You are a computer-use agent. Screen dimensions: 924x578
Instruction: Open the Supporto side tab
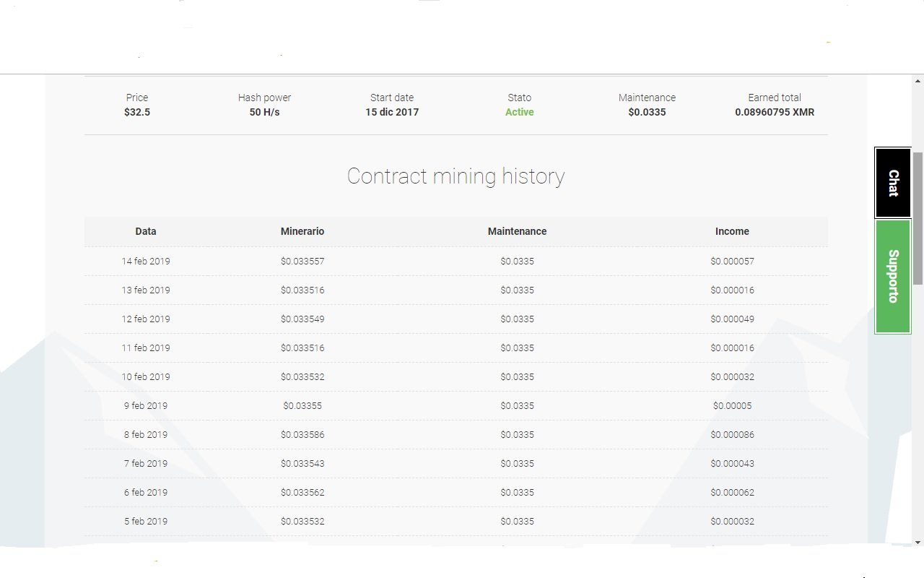(x=893, y=276)
